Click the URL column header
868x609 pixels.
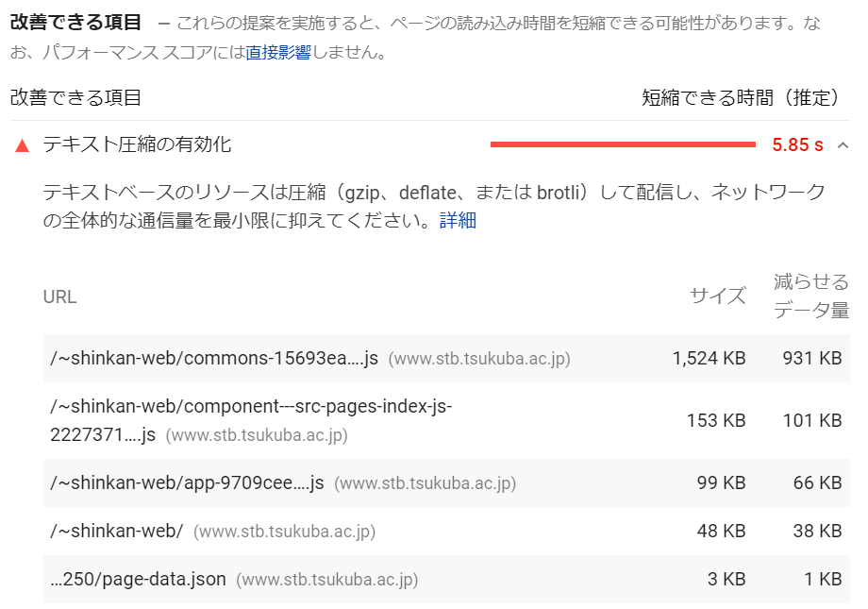coord(61,296)
